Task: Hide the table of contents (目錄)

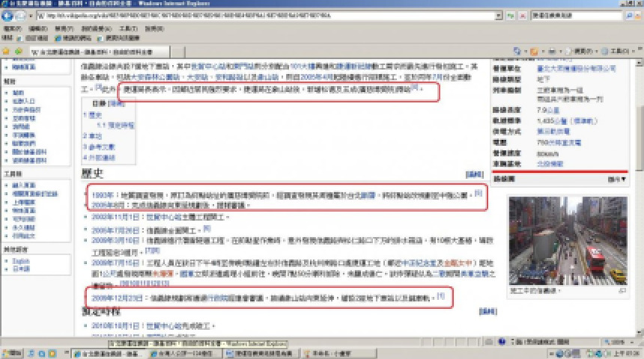Action: [x=118, y=103]
